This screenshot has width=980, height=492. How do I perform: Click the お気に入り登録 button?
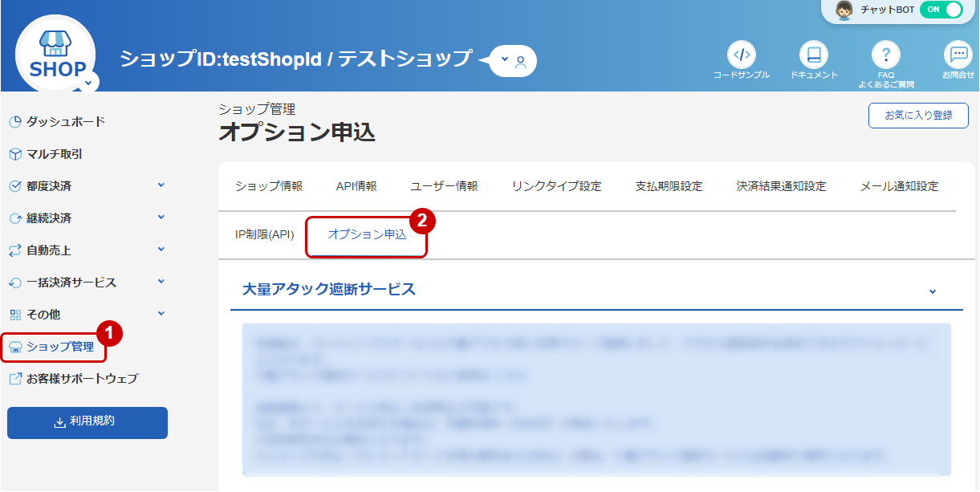pos(917,116)
